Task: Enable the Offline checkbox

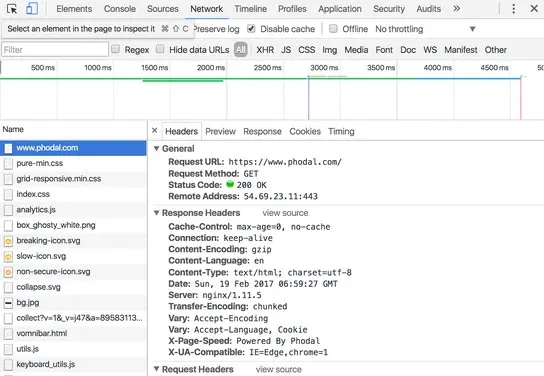Action: click(x=333, y=29)
